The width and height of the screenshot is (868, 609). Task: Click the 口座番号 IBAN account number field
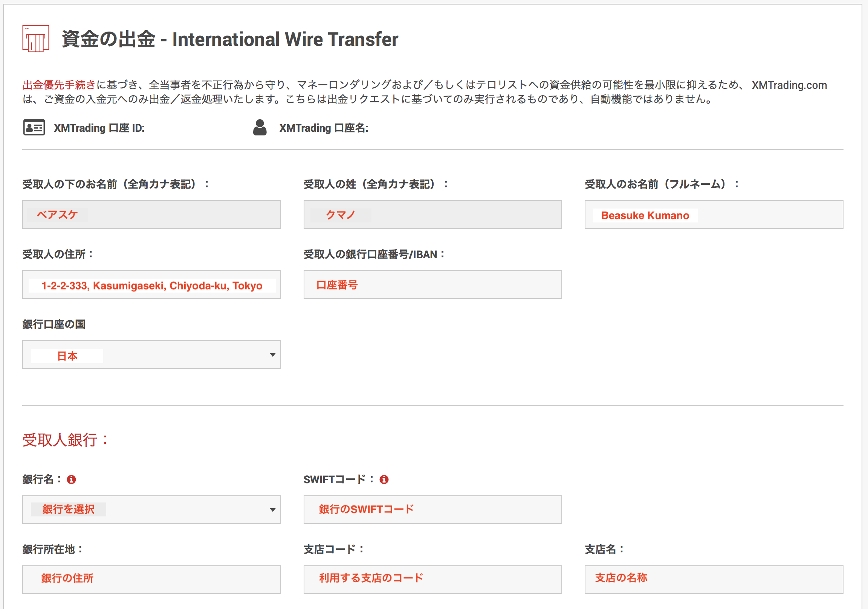coord(432,285)
